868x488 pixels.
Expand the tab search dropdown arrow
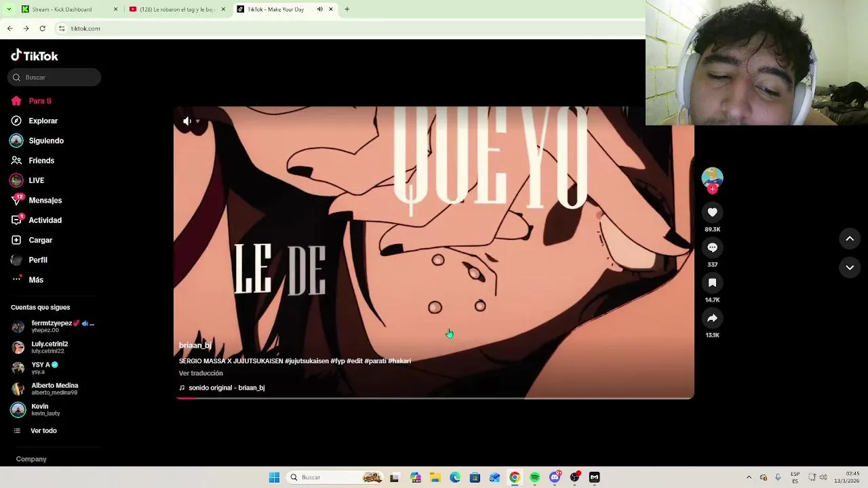pyautogui.click(x=8, y=9)
